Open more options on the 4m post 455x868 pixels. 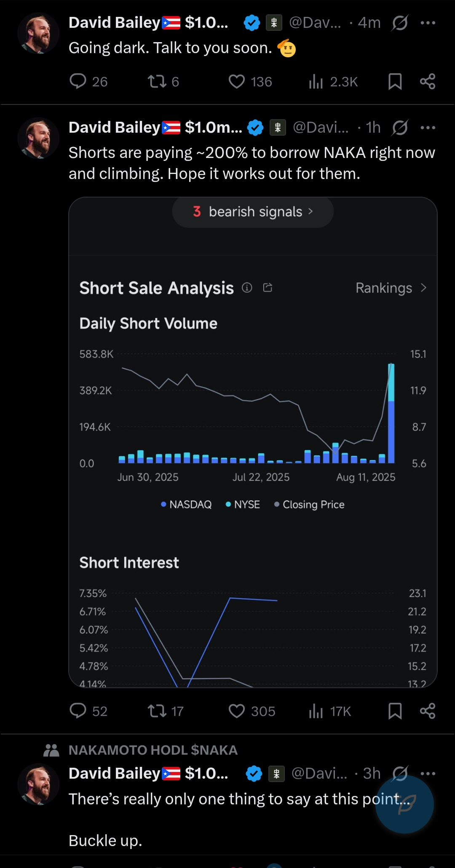click(428, 23)
